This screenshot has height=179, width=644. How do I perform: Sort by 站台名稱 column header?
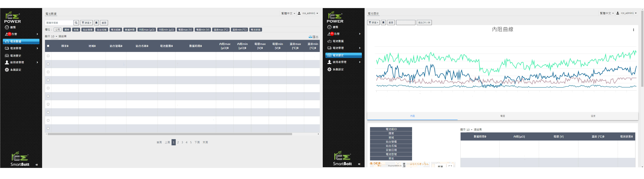(x=142, y=46)
